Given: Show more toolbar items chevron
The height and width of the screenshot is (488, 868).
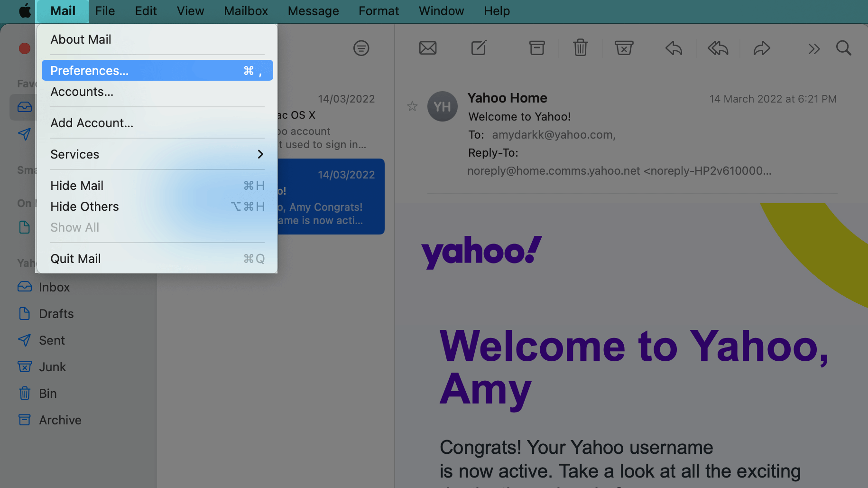Looking at the screenshot, I should [x=814, y=48].
